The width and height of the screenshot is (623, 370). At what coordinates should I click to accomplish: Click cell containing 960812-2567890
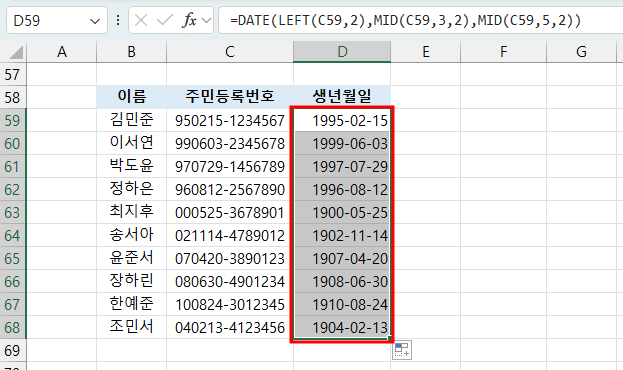pos(230,189)
